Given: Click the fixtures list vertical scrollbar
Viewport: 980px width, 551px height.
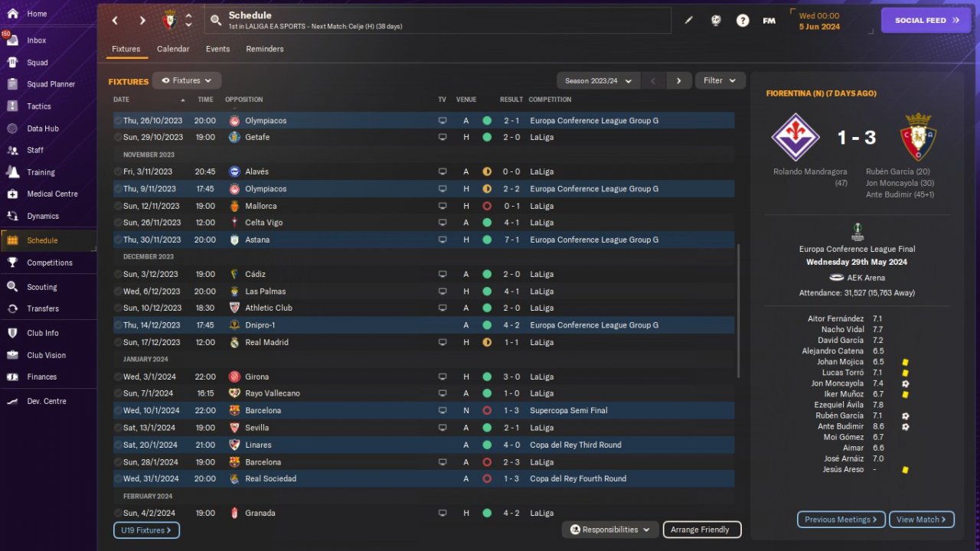Looking at the screenshot, I should [738, 310].
